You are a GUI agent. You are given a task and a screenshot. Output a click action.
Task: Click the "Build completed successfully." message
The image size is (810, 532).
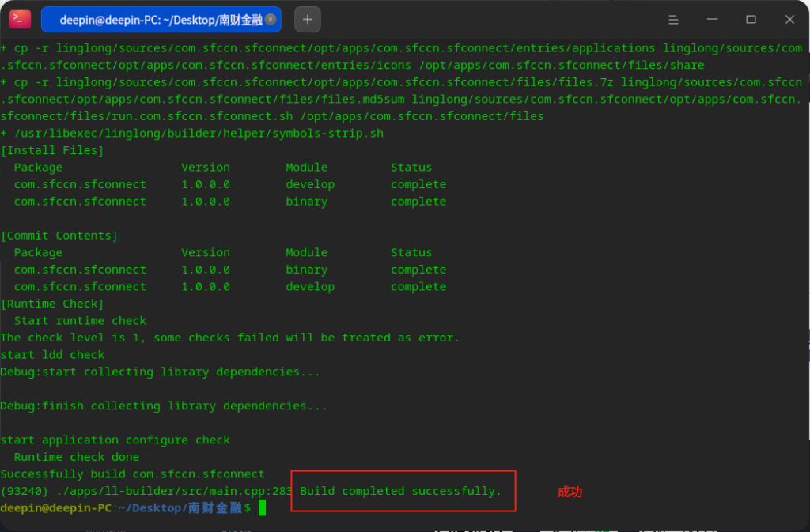tap(400, 491)
